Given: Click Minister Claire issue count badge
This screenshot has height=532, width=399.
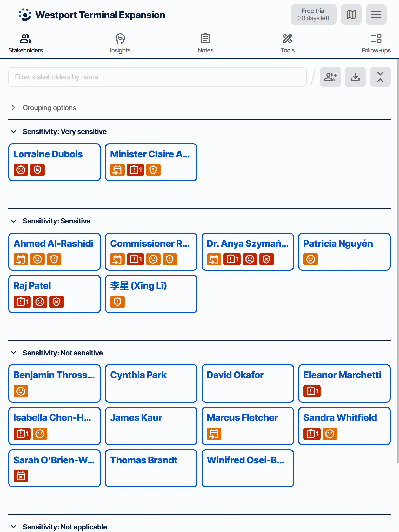Looking at the screenshot, I should coord(135,170).
